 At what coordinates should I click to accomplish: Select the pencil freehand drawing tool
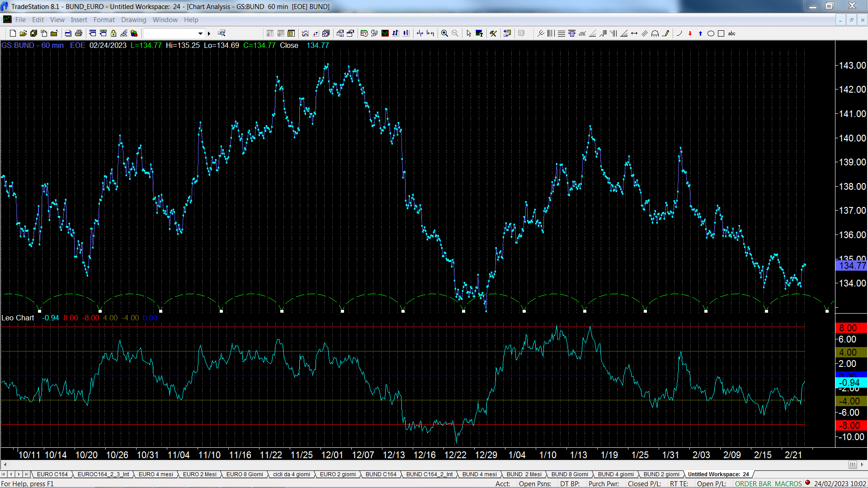click(x=665, y=33)
